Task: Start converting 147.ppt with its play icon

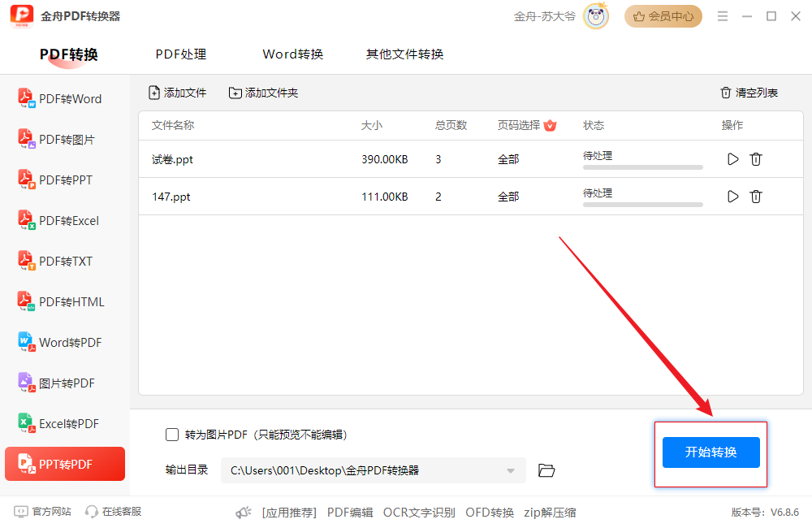Action: tap(732, 197)
